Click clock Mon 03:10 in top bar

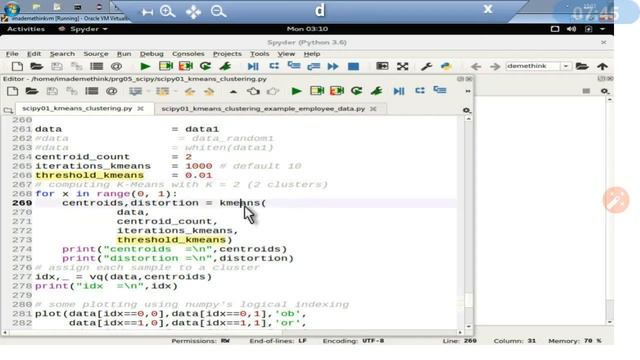tap(307, 29)
